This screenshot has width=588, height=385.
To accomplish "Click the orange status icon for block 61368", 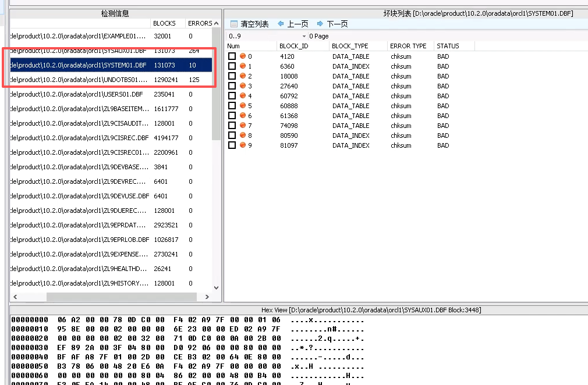I will tap(243, 115).
